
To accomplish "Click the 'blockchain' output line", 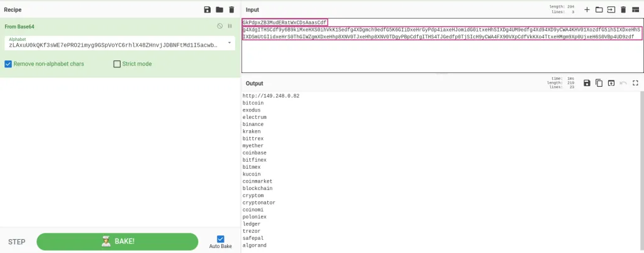I will [x=257, y=189].
